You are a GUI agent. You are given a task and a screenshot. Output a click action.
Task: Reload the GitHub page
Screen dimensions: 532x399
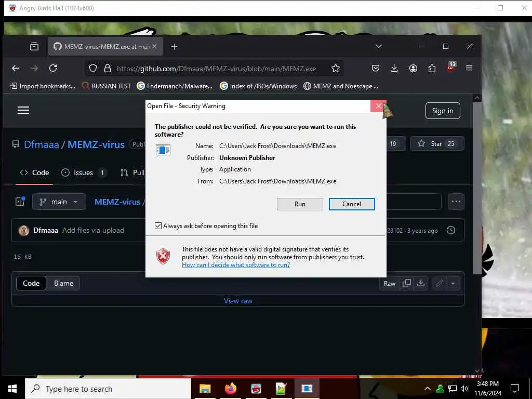[x=53, y=68]
